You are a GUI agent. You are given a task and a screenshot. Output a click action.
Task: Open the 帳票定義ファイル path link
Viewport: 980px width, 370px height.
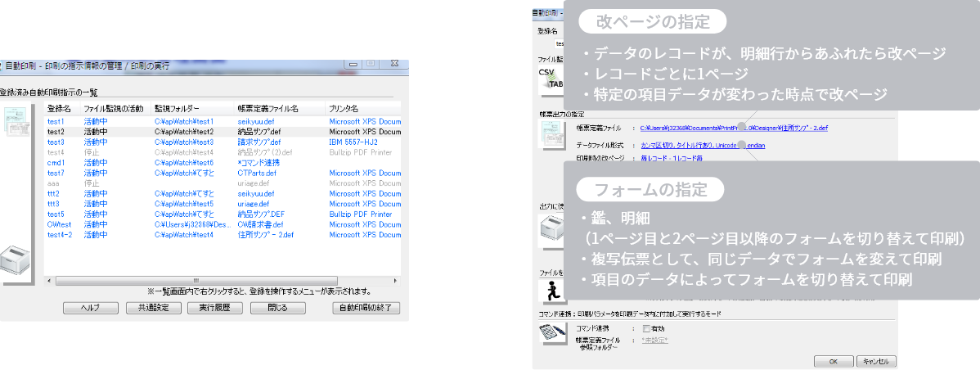click(734, 128)
